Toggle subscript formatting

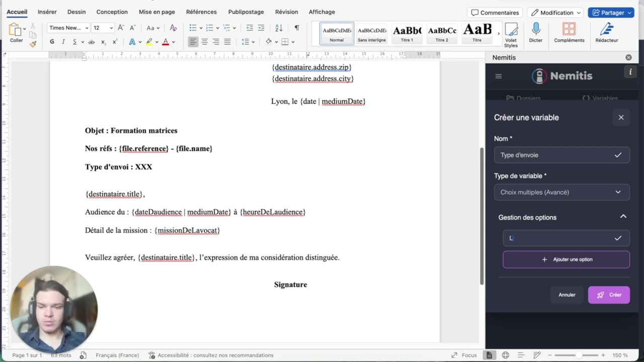103,42
